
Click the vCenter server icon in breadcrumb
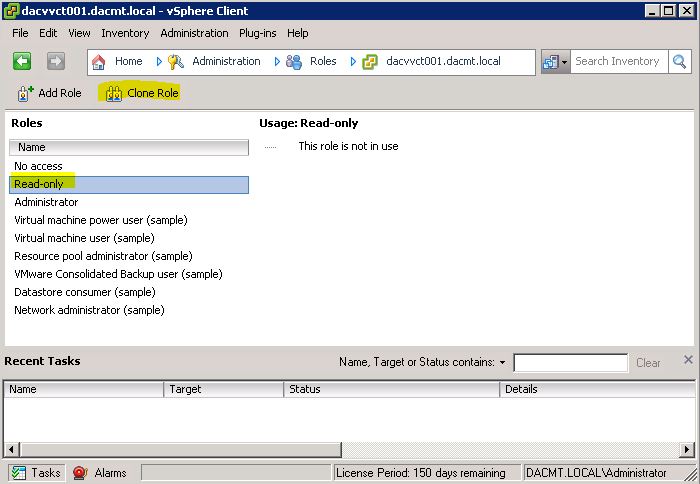[370, 62]
